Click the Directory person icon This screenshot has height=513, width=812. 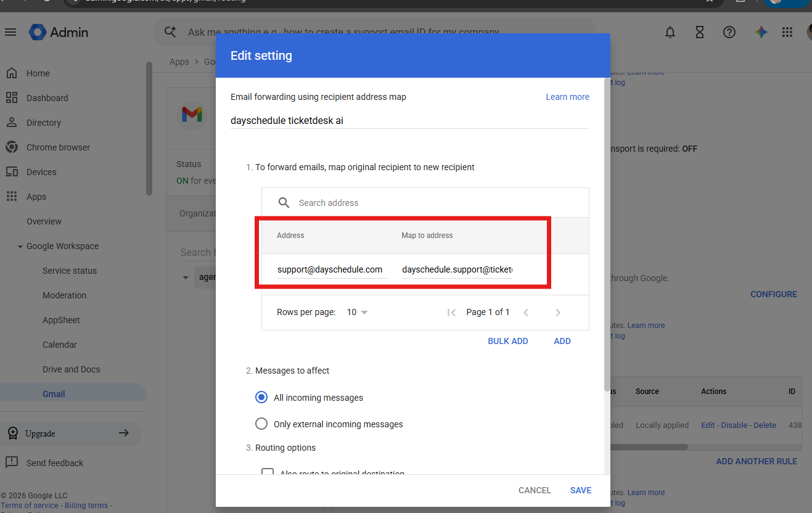[11, 123]
